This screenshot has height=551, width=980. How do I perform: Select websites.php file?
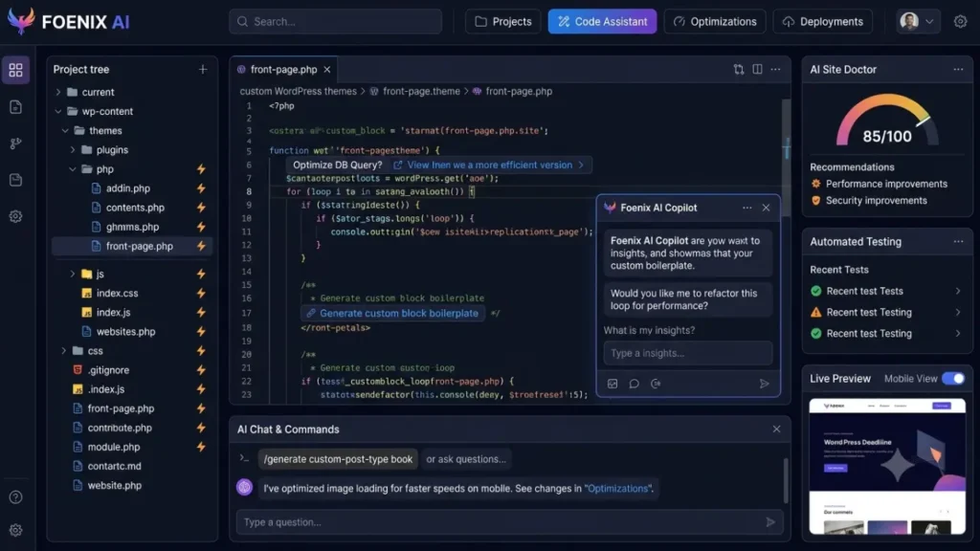(x=125, y=332)
